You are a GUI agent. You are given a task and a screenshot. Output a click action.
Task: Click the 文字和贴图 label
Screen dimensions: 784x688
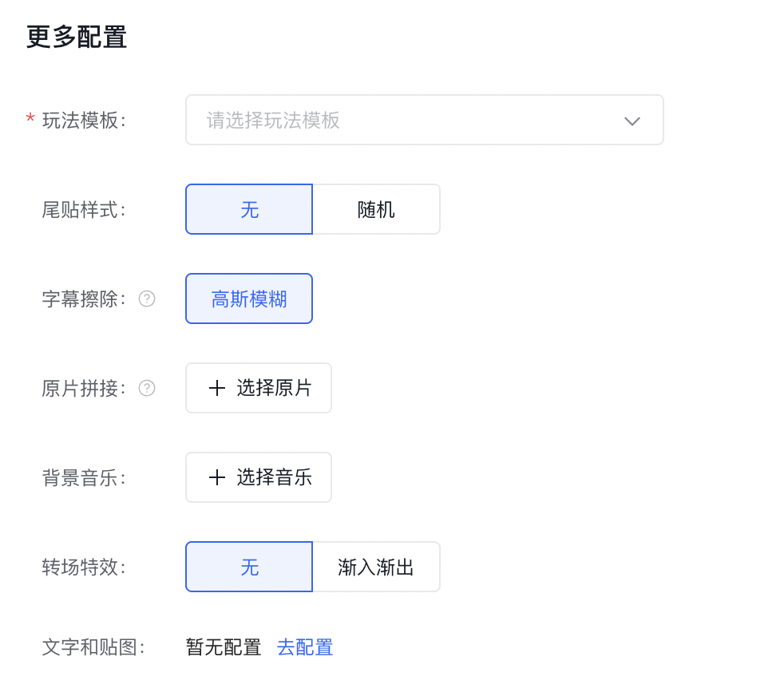(93, 647)
